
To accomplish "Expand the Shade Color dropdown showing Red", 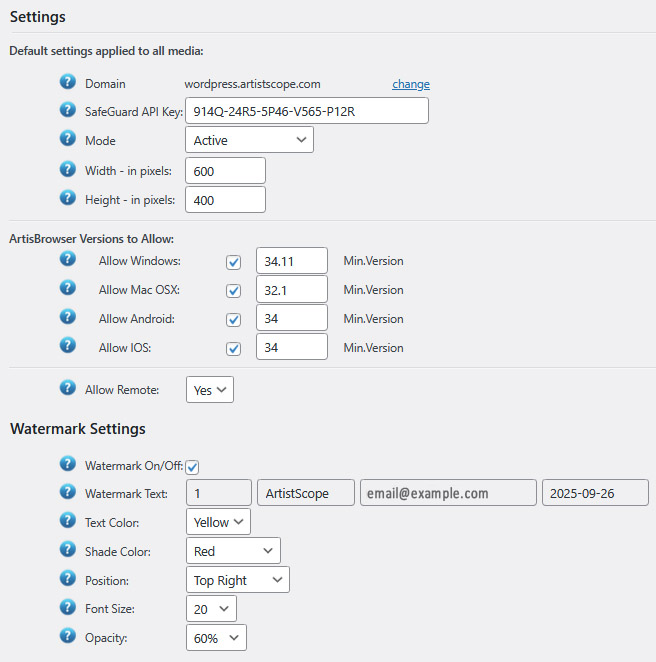I will tap(233, 551).
